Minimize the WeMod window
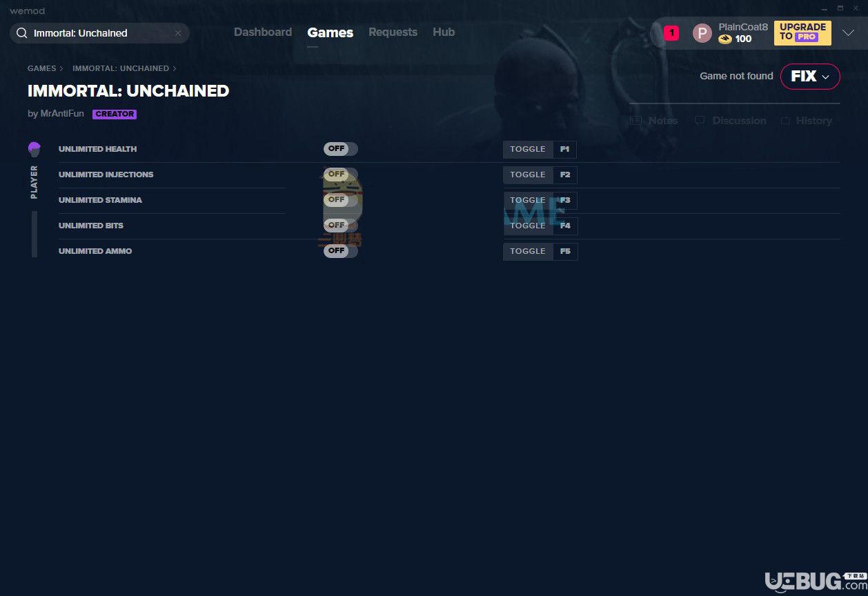Screen dimensions: 868x596 click(825, 8)
